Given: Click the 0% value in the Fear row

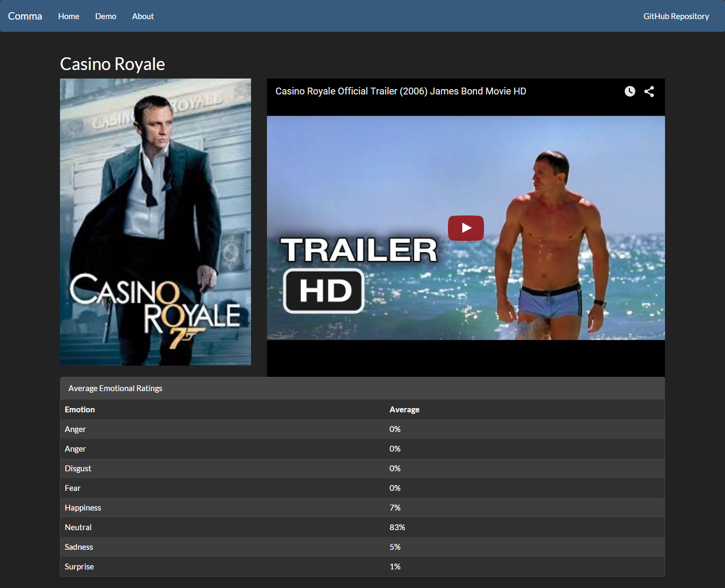Looking at the screenshot, I should 395,488.
